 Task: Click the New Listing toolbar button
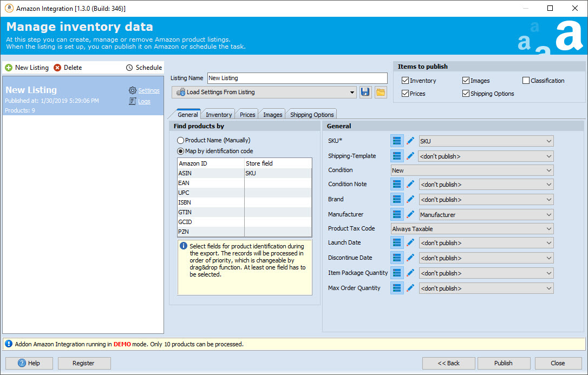[x=27, y=68]
